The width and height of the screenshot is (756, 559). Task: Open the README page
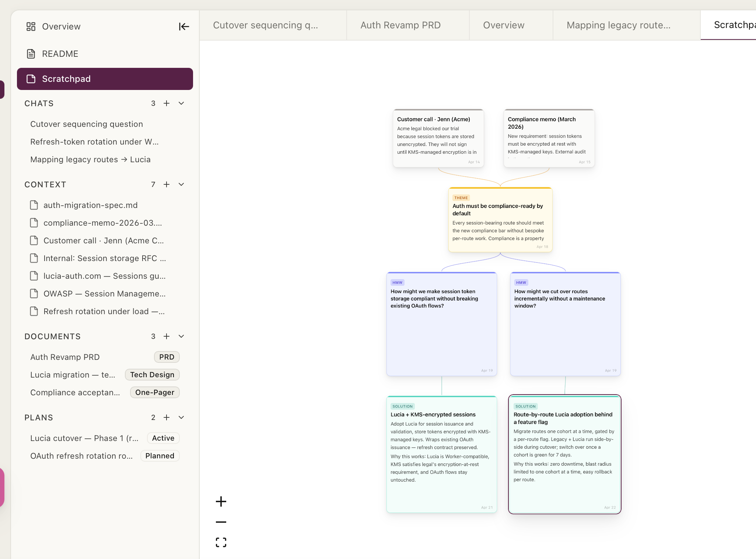click(60, 53)
